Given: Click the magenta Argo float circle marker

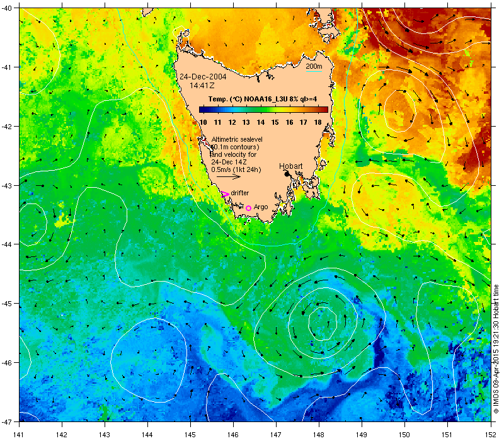Looking at the screenshot, I should [x=248, y=208].
